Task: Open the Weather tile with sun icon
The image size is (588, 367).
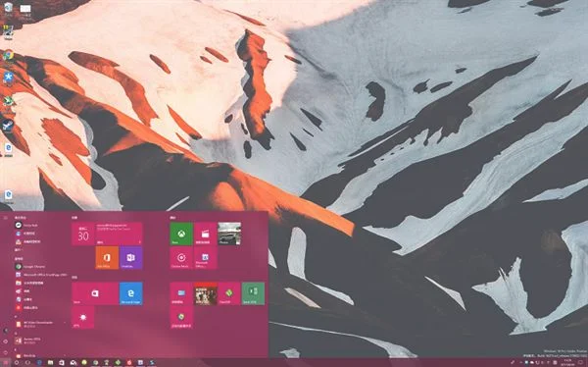Action: click(83, 317)
